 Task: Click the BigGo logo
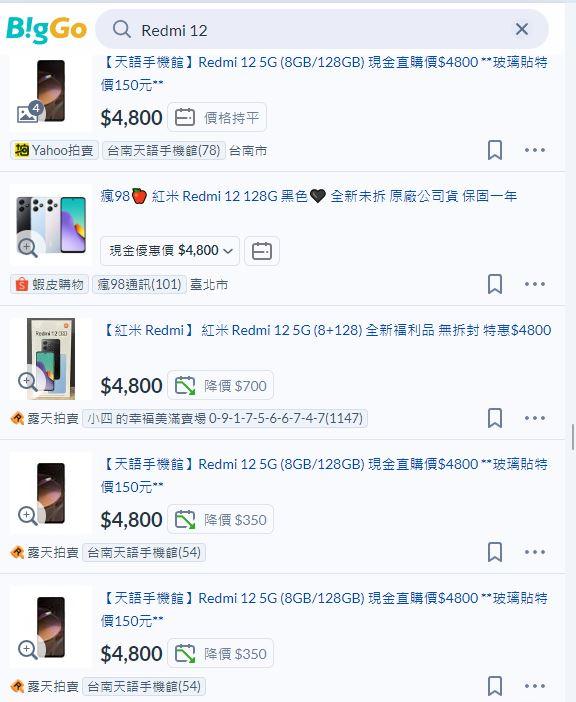tap(46, 30)
